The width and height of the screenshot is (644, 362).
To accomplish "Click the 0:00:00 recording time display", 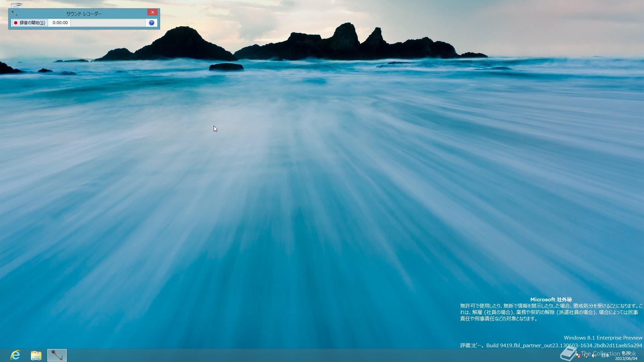I will click(60, 23).
